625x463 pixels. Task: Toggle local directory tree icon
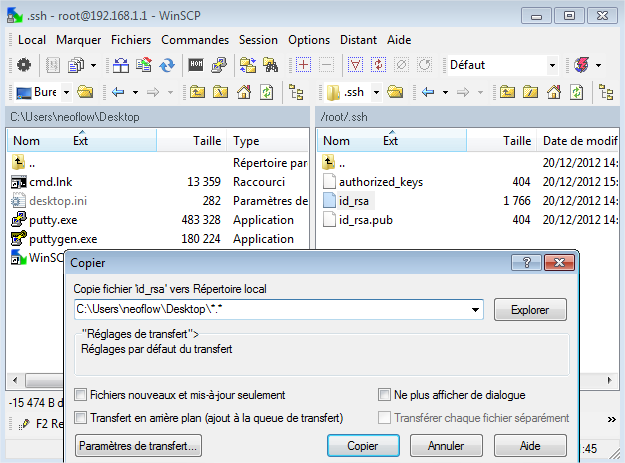point(296,92)
